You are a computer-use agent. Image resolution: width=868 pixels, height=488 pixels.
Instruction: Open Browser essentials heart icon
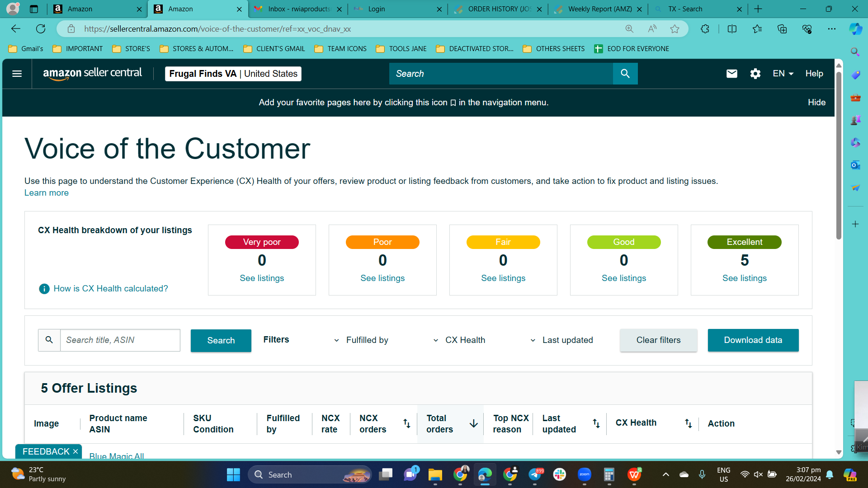[x=807, y=29]
